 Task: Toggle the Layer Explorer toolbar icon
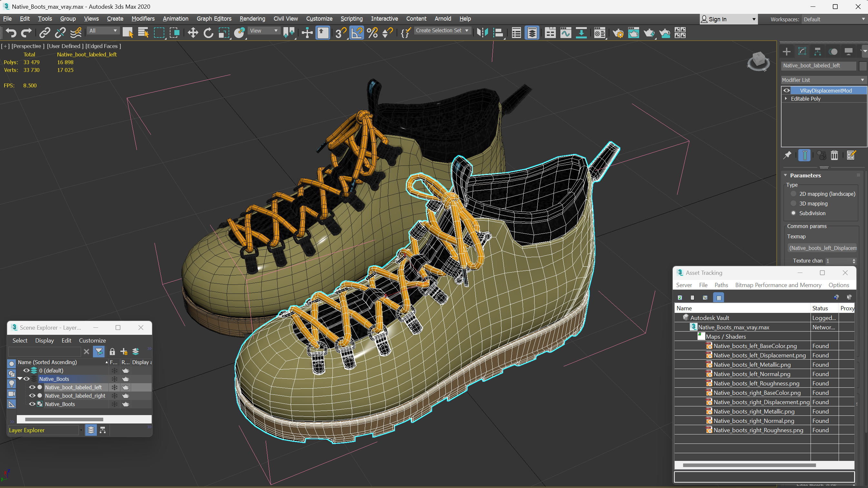[532, 33]
